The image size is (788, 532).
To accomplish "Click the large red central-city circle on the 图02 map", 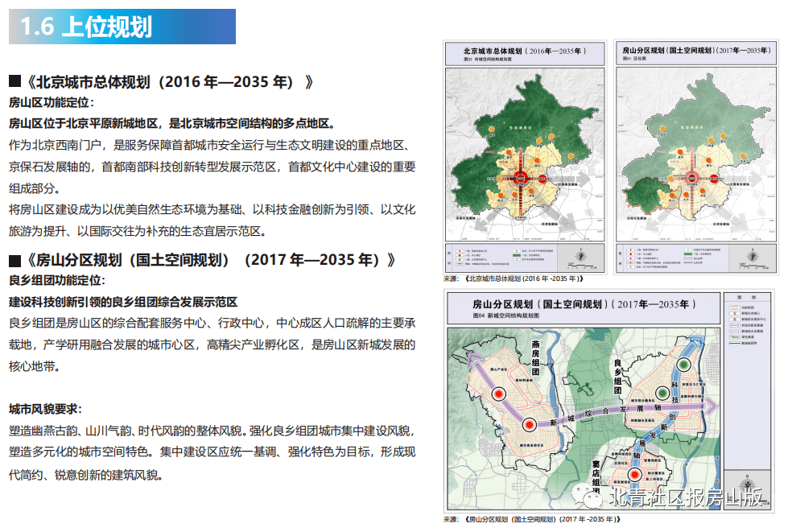I will (521, 177).
